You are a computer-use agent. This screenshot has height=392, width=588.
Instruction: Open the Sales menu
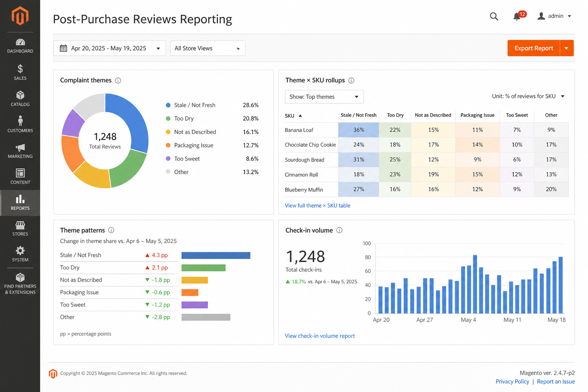coord(20,72)
